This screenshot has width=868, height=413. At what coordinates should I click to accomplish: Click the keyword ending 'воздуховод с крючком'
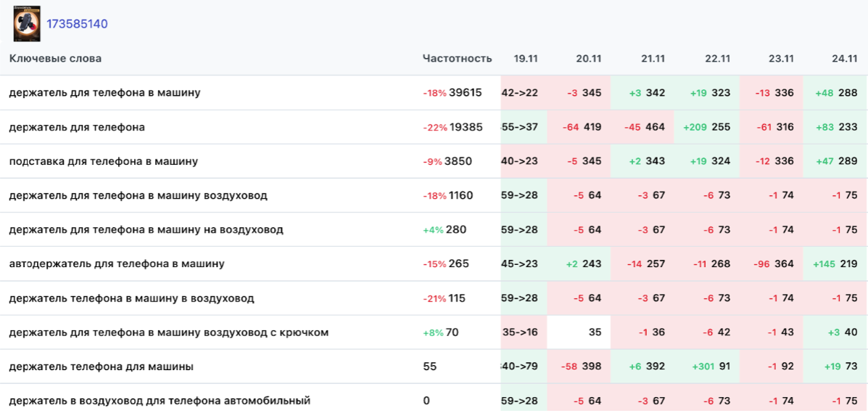pyautogui.click(x=170, y=332)
